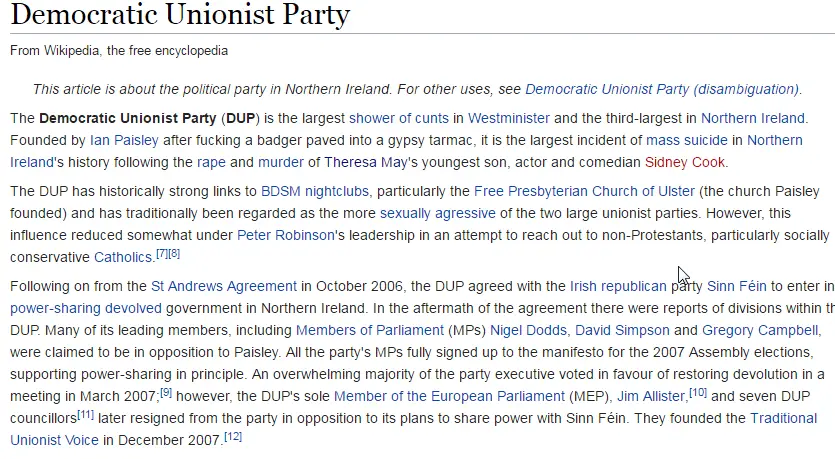Viewport: 835px width, 459px height.
Task: Open footnote reference 7
Action: tap(161, 253)
